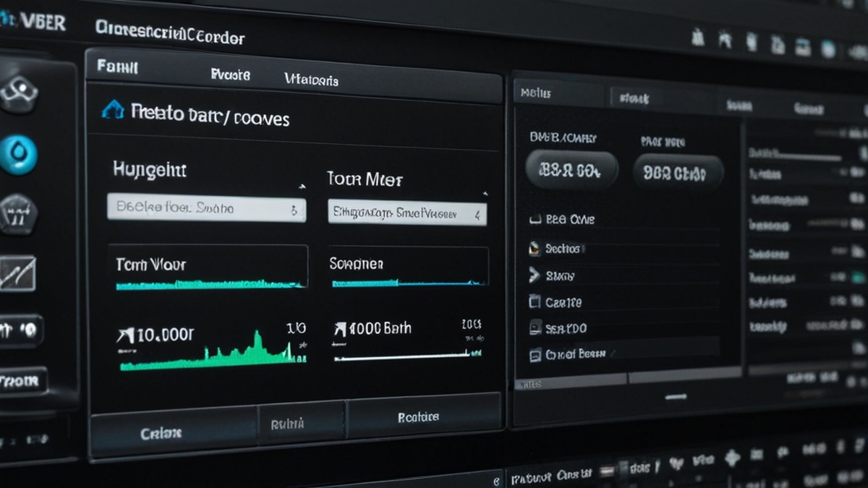This screenshot has height=488, width=868.
Task: Open the Ffoask tab in right panel
Action: pos(633,99)
